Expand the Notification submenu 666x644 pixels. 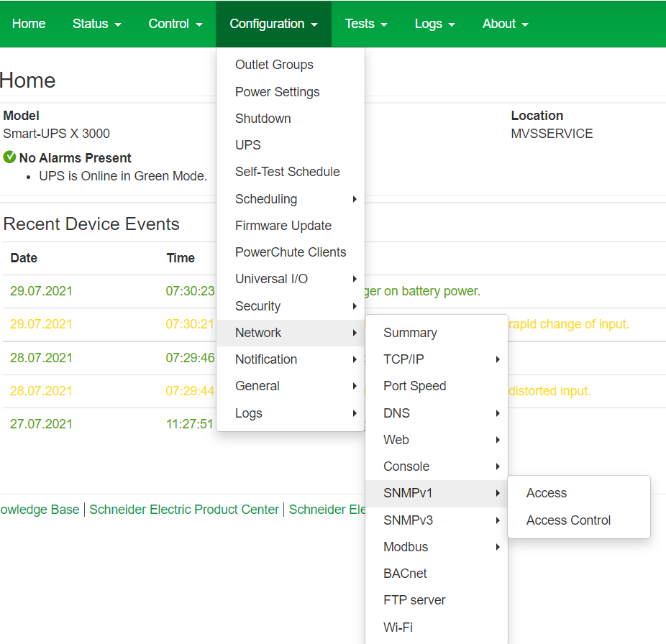[291, 359]
